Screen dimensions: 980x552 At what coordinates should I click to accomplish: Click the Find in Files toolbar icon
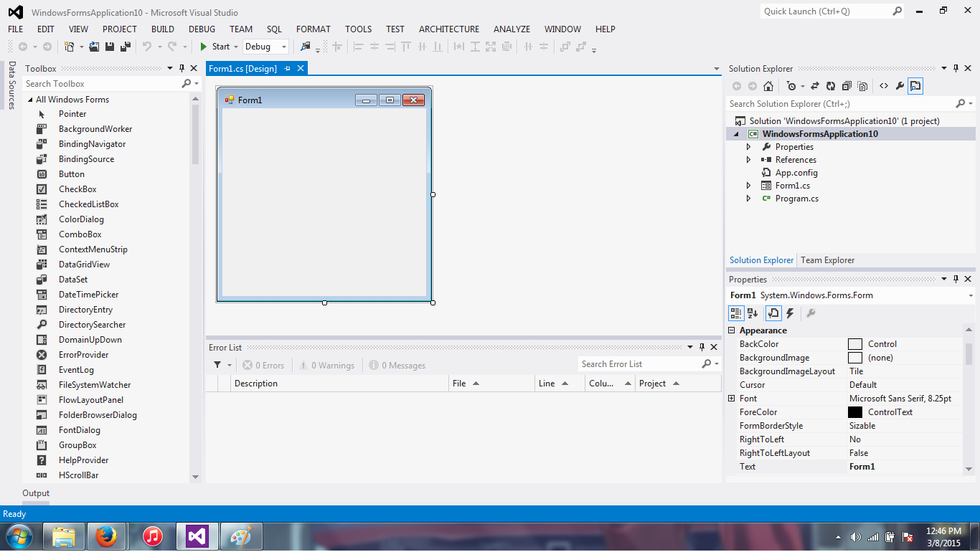(x=306, y=47)
